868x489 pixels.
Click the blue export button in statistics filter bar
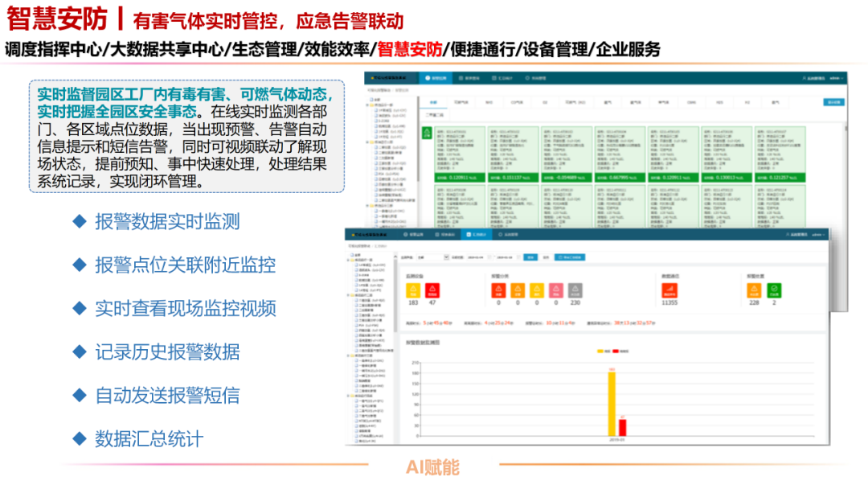point(570,257)
